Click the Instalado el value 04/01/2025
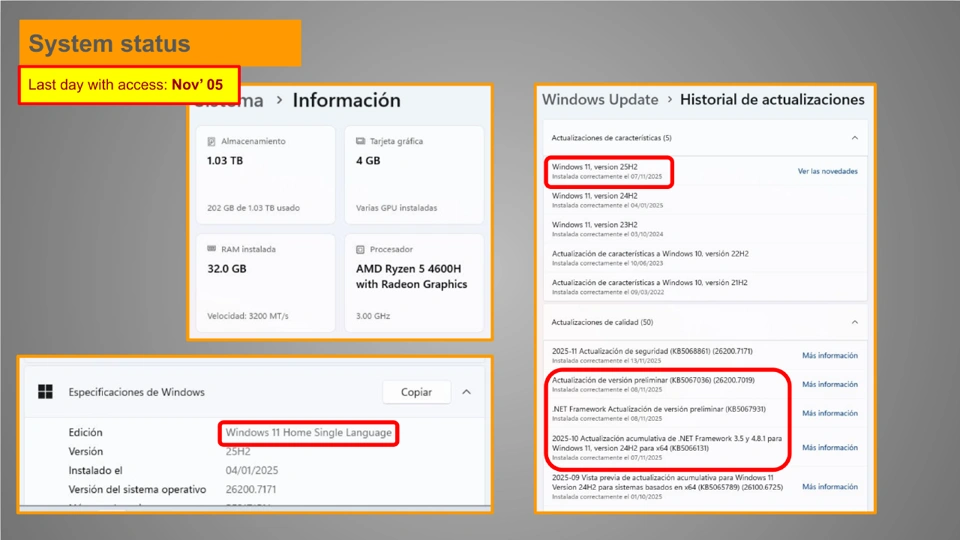 [252, 471]
